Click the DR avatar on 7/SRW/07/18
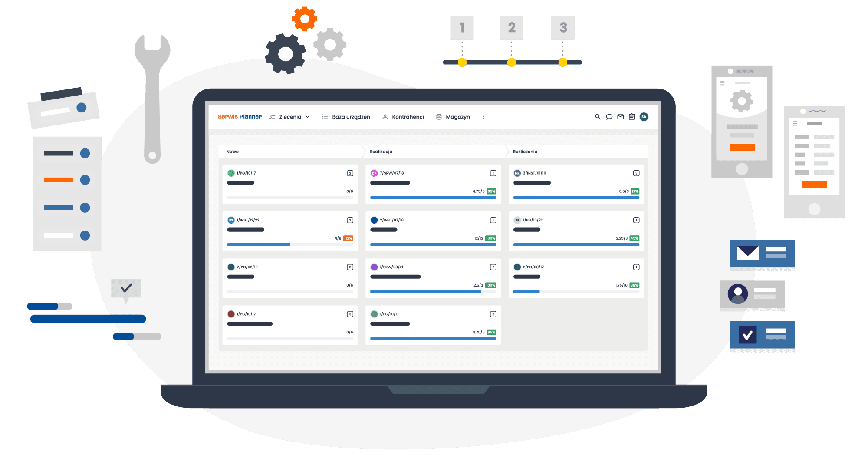Image resolution: width=868 pixels, height=455 pixels. click(374, 173)
